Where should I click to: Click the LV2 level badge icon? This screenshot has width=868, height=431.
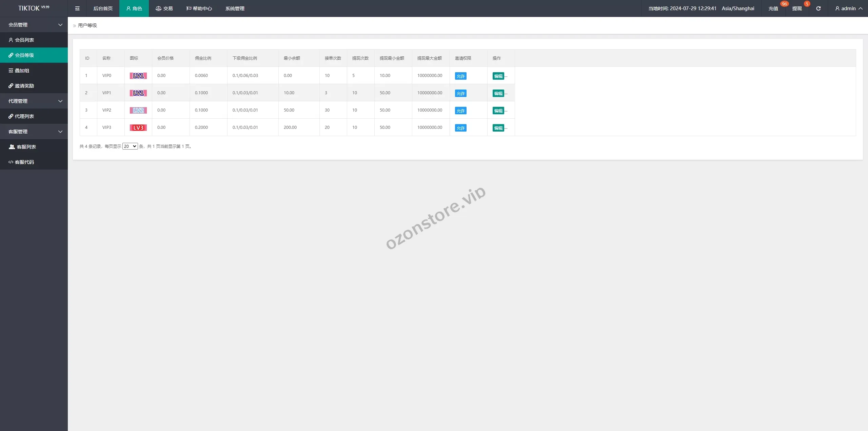click(x=138, y=110)
